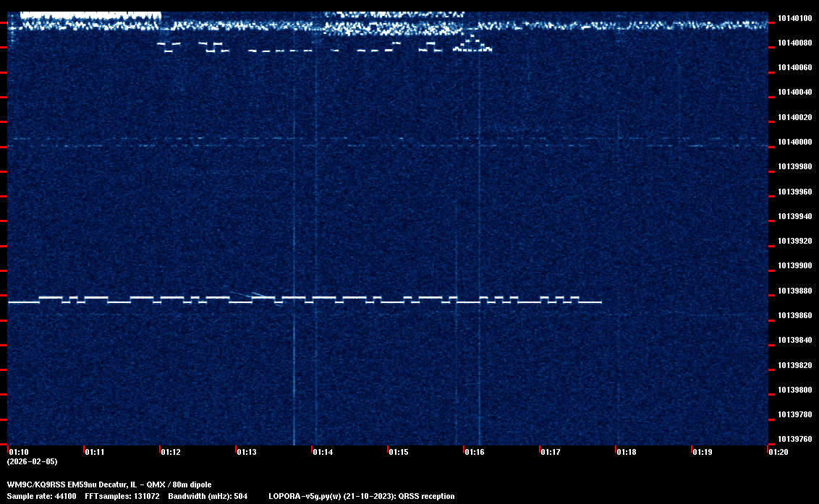Click the 01:13 time axis label
Viewport: 819px width, 504px height.
(x=247, y=452)
